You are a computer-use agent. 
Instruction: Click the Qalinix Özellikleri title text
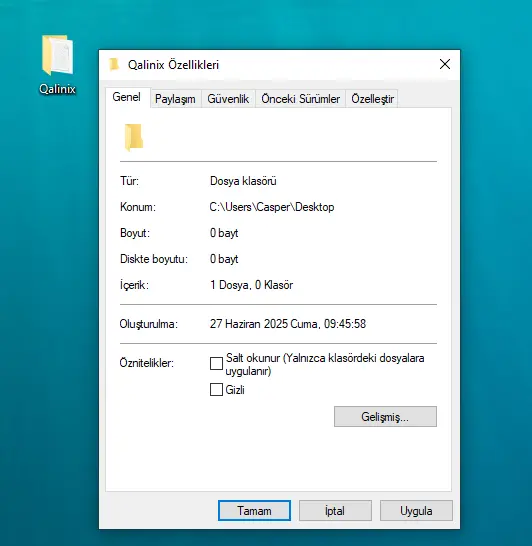[173, 65]
